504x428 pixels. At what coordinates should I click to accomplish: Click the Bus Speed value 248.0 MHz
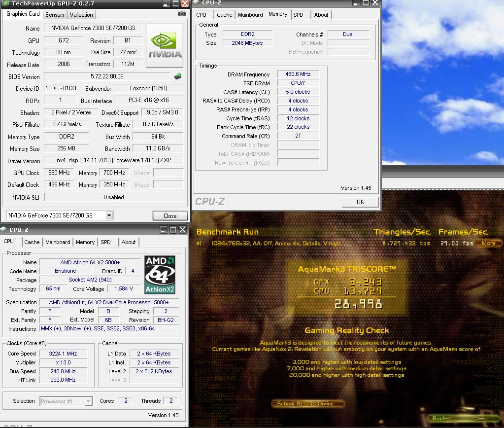pos(63,371)
